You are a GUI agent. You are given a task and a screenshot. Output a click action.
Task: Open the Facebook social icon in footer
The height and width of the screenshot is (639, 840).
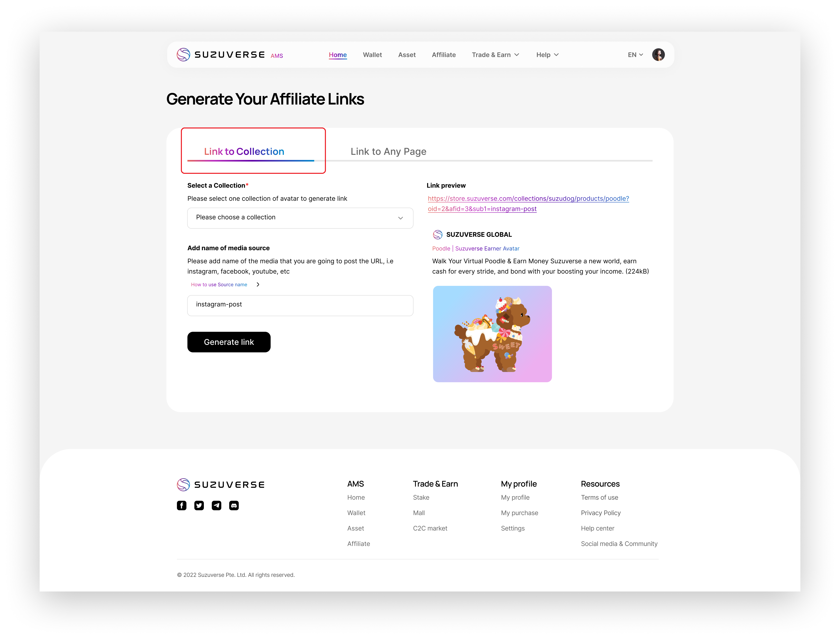[181, 506]
